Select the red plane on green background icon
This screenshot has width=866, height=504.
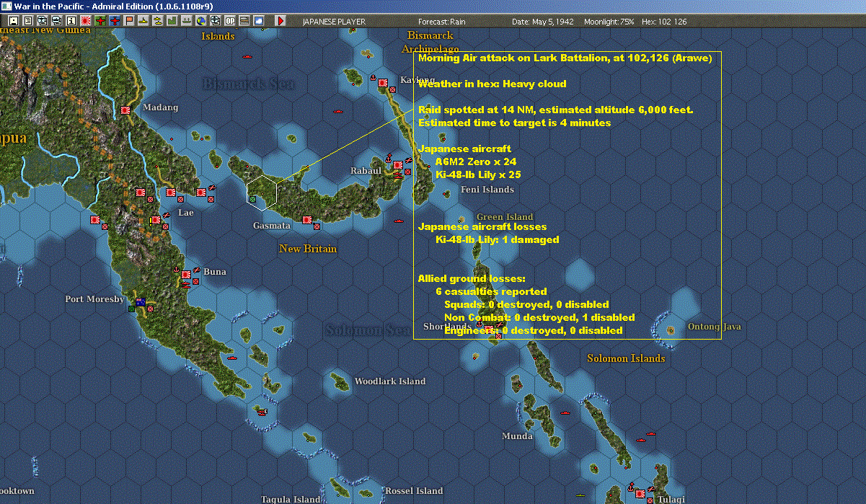point(100,21)
